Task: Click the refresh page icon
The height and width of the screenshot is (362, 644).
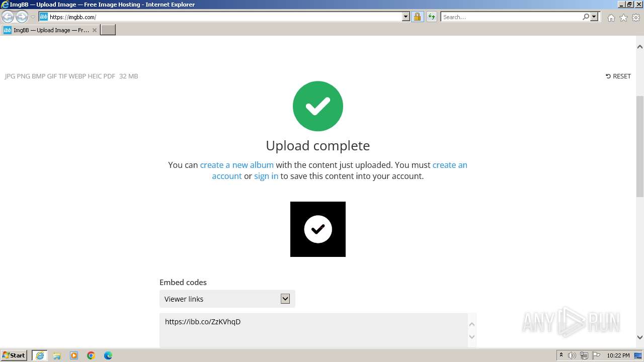Action: pos(431,17)
